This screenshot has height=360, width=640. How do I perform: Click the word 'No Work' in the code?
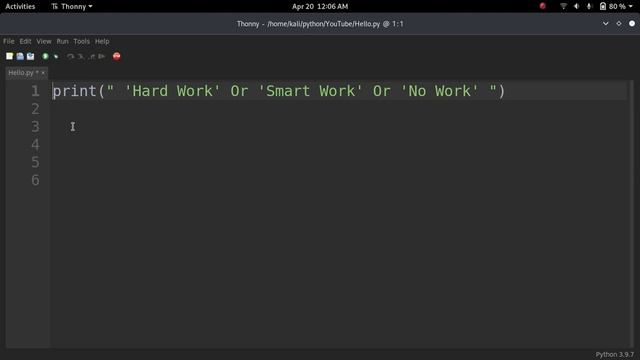440,91
